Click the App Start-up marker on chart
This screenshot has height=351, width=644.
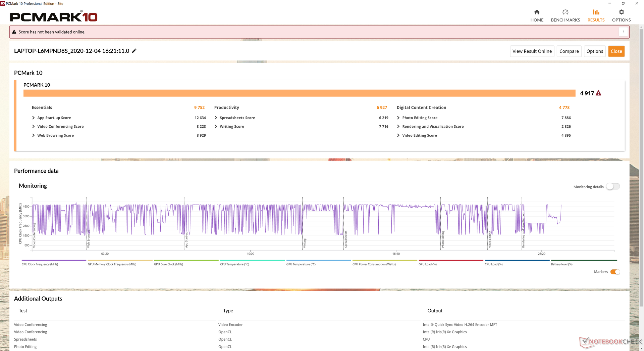186,239
